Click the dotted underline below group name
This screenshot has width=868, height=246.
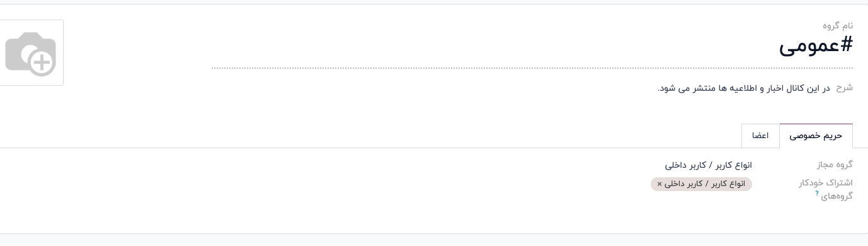(x=532, y=67)
